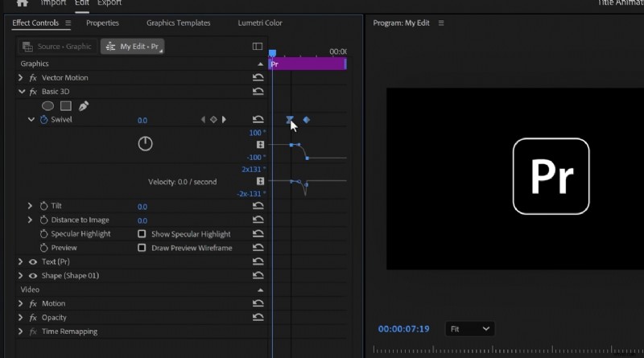
Task: Collapse the Video section arrow
Action: pos(260,290)
